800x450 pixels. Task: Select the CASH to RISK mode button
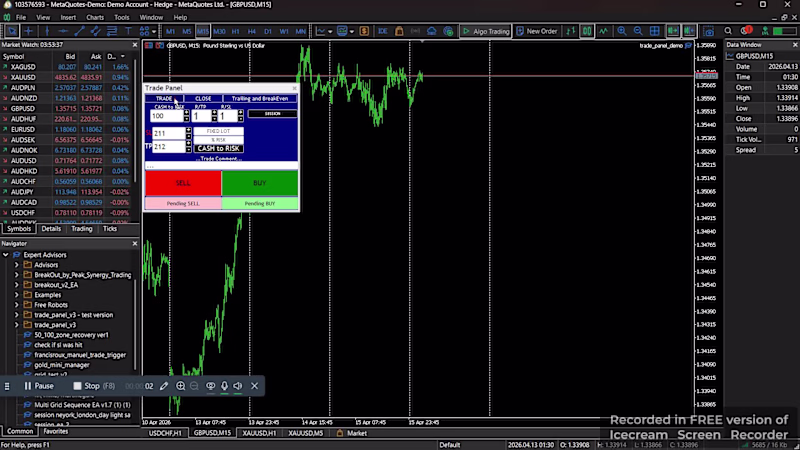point(218,148)
